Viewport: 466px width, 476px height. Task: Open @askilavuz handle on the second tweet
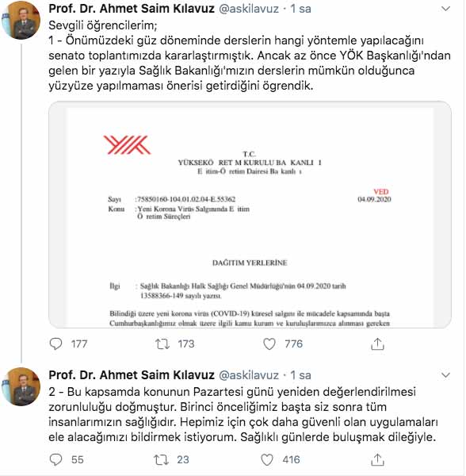[x=249, y=375]
